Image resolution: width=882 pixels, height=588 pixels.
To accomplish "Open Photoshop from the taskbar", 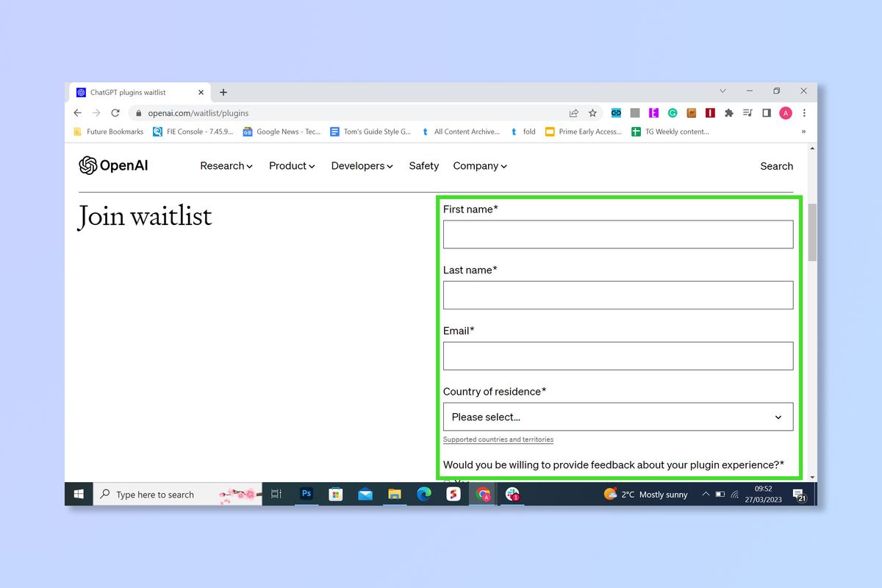I will click(x=306, y=494).
